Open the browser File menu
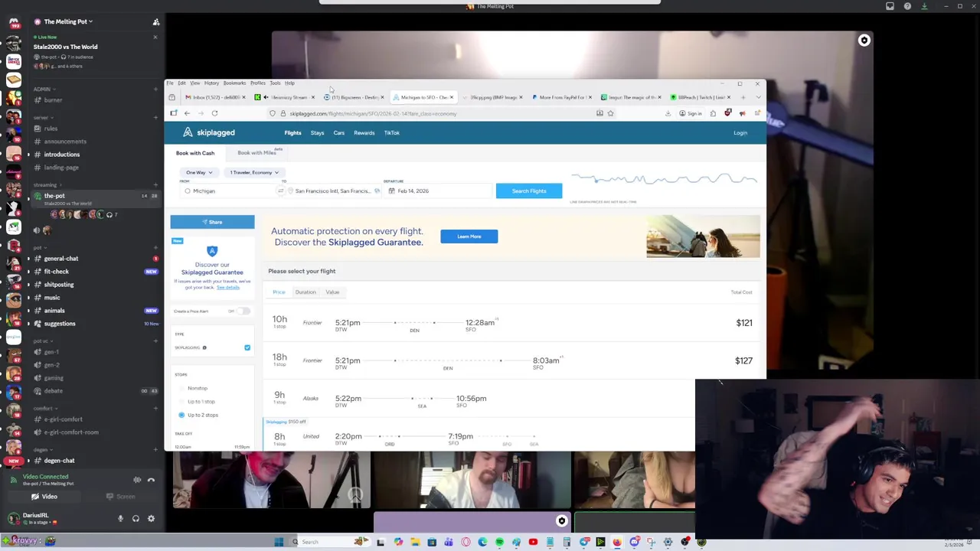Image resolution: width=980 pixels, height=551 pixels. pyautogui.click(x=170, y=83)
